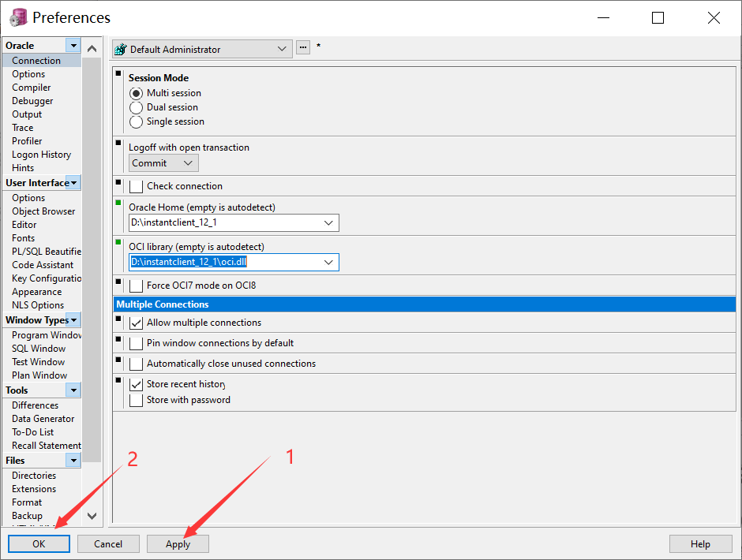
Task: Open Profiler preferences
Action: (27, 141)
